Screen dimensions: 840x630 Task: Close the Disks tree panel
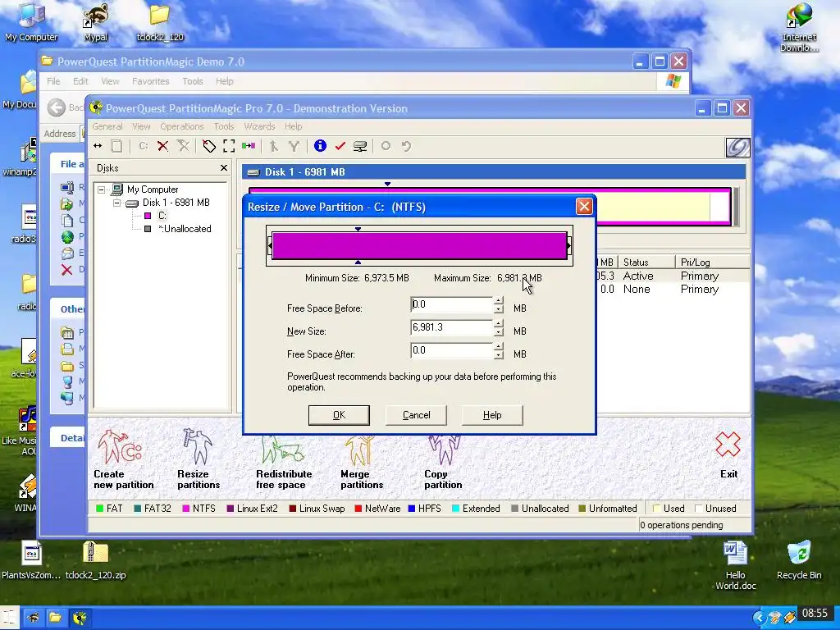point(224,167)
